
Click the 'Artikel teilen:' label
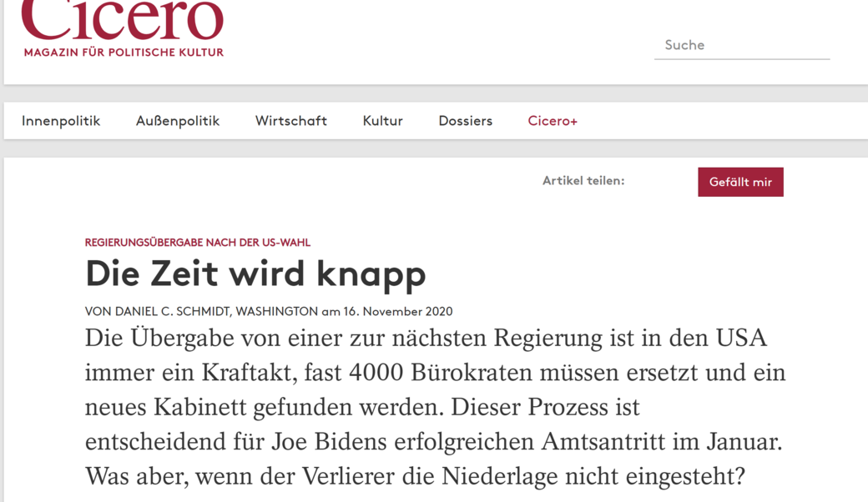[x=583, y=181]
